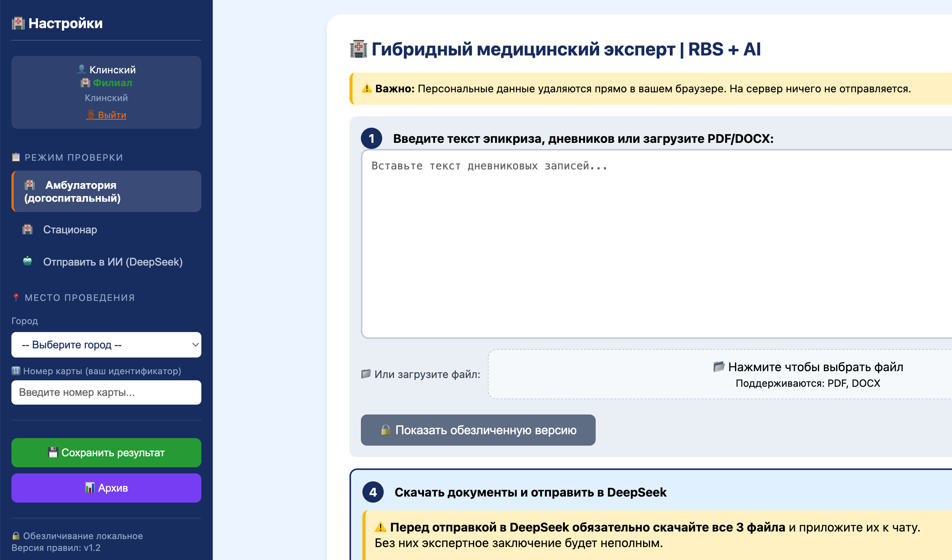Viewport: 952px width, 560px height.
Task: Click the Город label
Action: [x=25, y=321]
